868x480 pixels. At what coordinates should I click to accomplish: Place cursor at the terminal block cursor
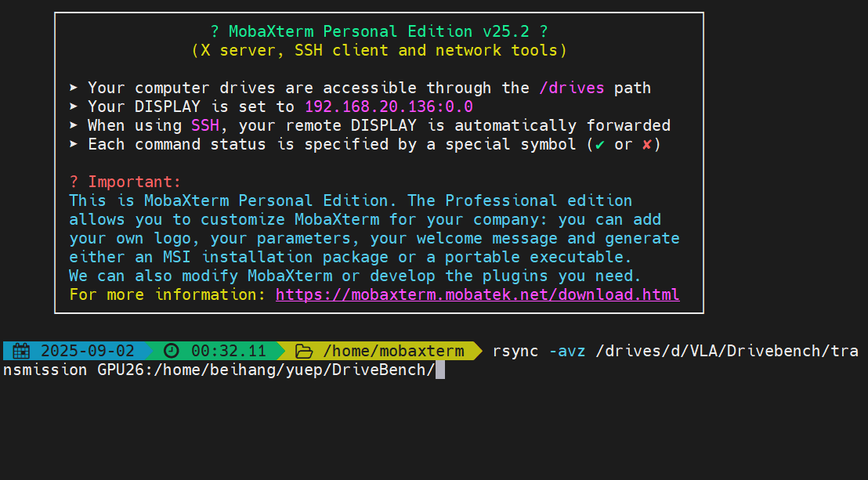[440, 370]
